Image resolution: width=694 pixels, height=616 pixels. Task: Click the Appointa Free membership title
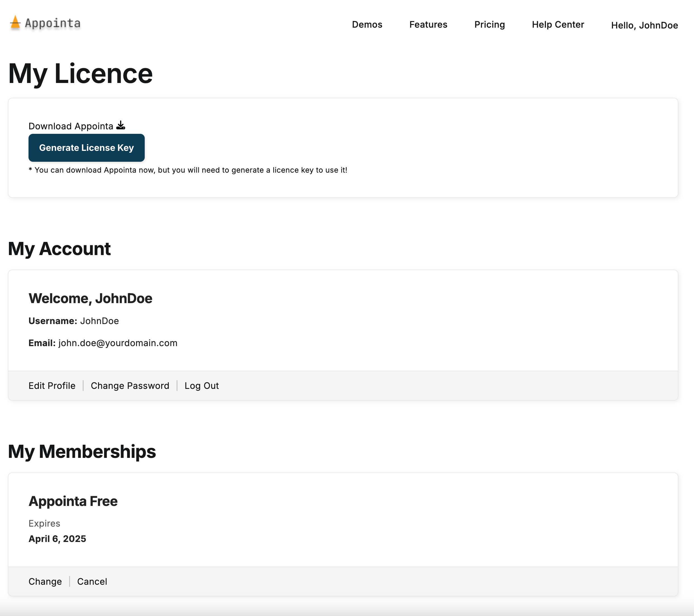pyautogui.click(x=73, y=501)
